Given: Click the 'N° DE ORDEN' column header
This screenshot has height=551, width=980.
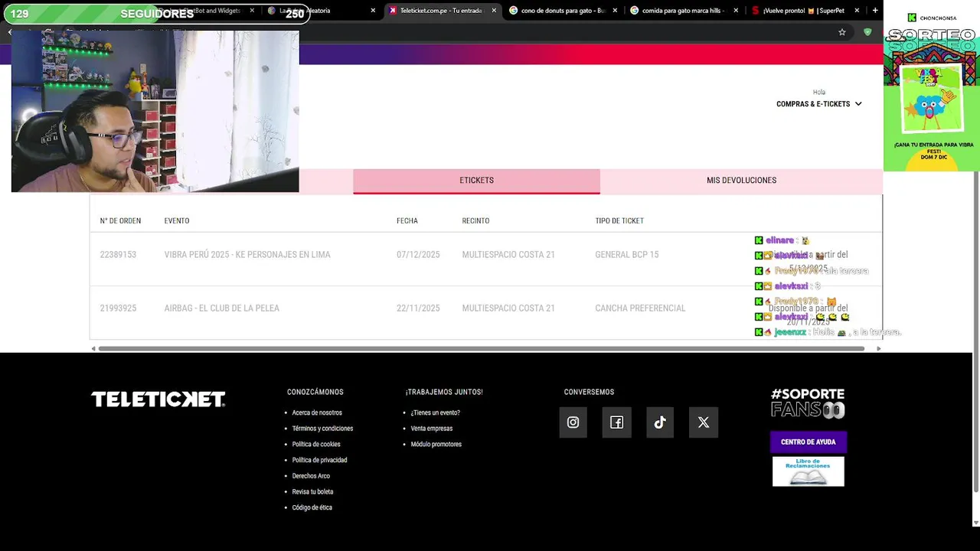Looking at the screenshot, I should (x=120, y=221).
